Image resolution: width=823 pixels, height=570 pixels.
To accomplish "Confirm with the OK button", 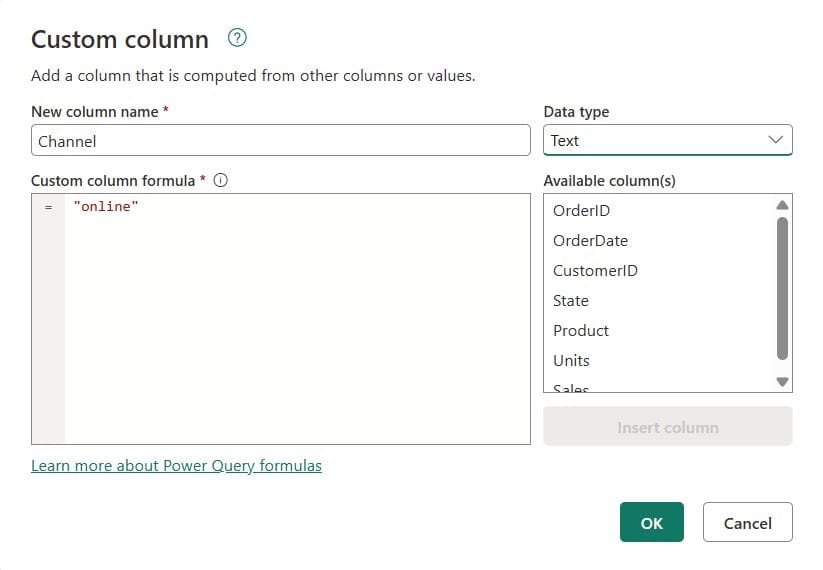I will click(651, 522).
